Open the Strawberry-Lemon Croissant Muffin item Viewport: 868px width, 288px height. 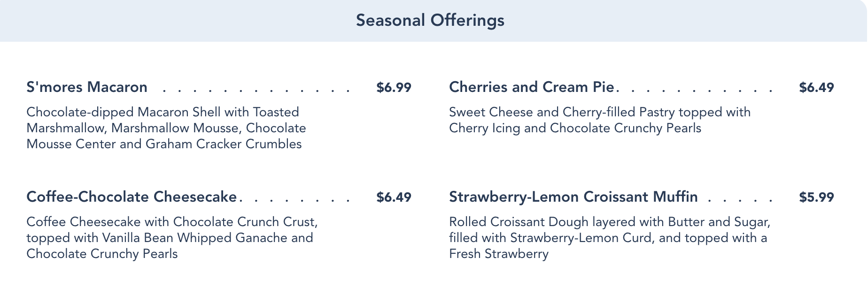573,197
